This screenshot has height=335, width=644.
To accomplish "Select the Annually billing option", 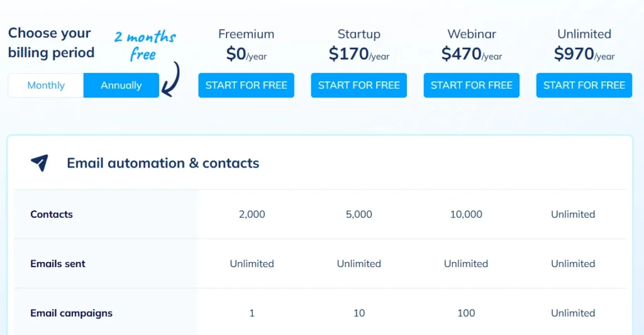I will click(121, 86).
